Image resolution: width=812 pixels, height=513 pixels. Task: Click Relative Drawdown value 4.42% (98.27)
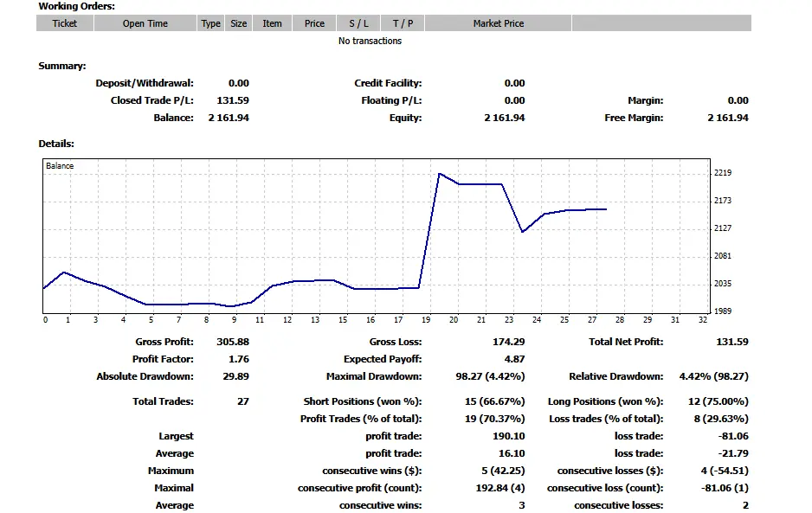coord(713,376)
